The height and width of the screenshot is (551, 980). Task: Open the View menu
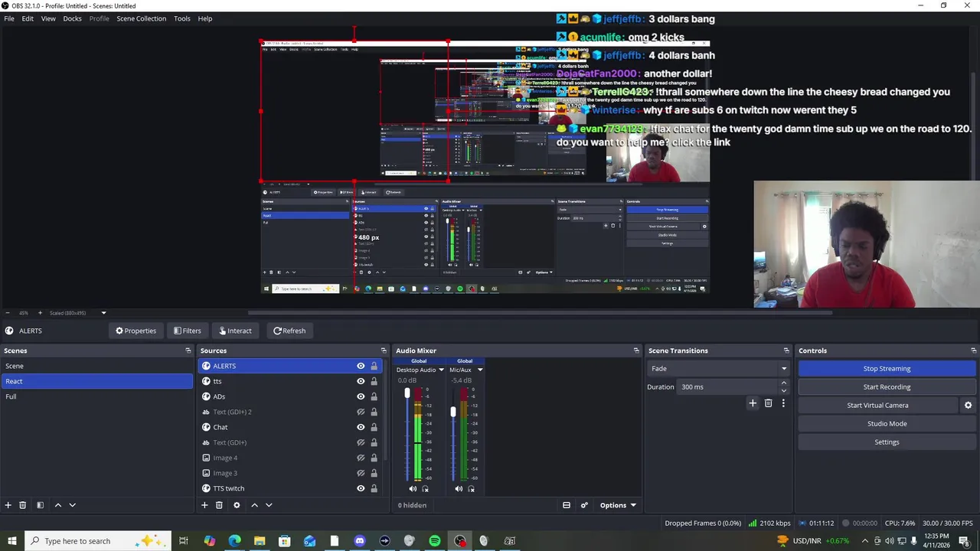(x=48, y=18)
